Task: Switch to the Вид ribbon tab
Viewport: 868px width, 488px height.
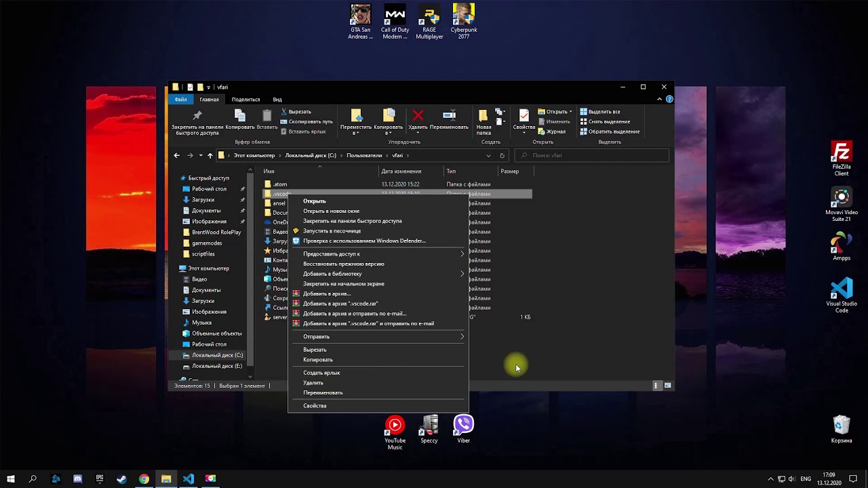Action: (x=277, y=99)
